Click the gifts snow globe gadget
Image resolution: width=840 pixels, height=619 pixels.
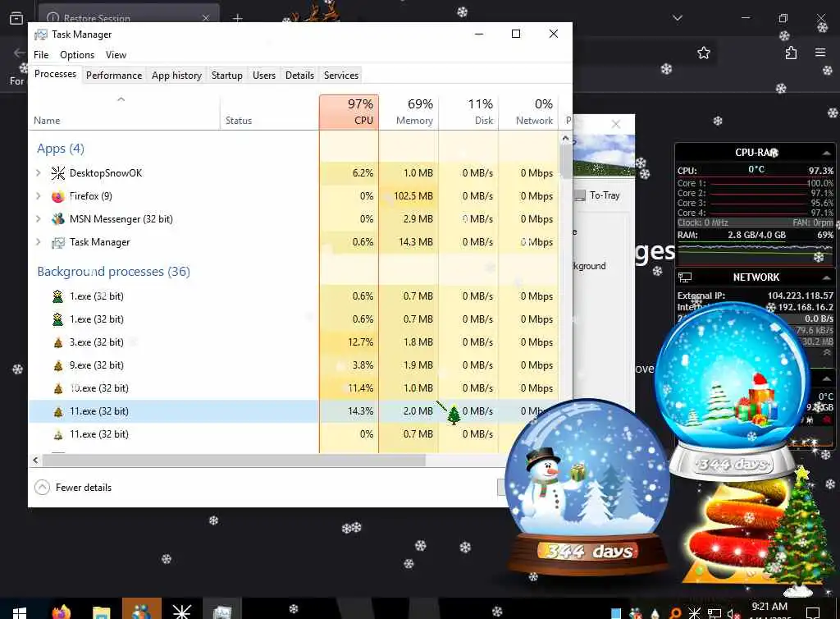point(733,390)
